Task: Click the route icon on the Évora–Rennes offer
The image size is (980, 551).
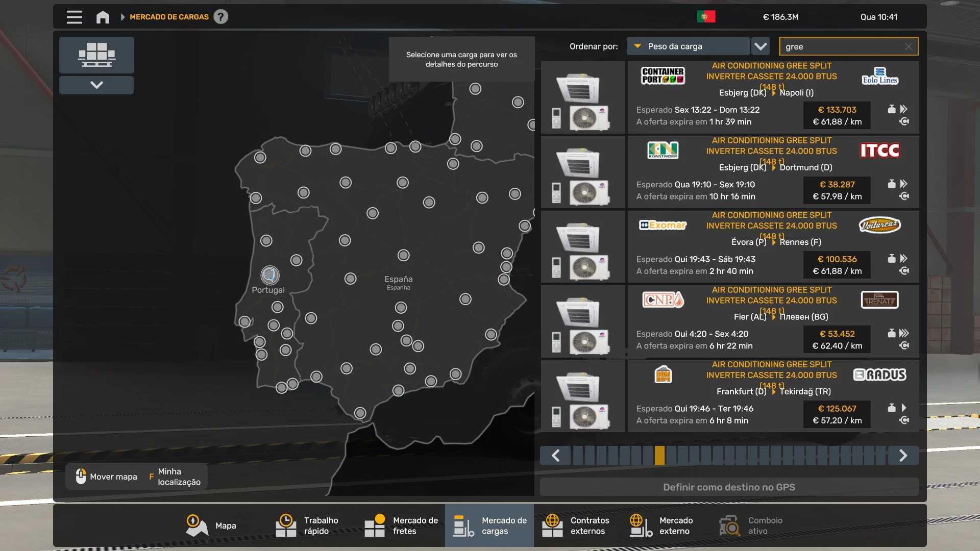Action: 904,271
